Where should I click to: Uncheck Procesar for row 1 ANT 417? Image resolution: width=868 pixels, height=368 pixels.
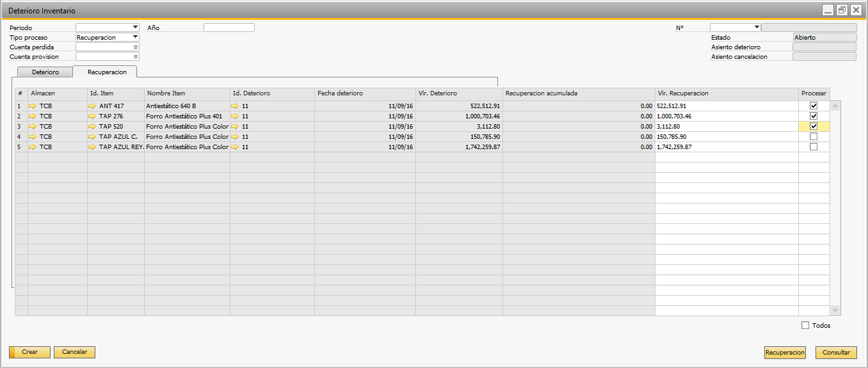tap(814, 106)
